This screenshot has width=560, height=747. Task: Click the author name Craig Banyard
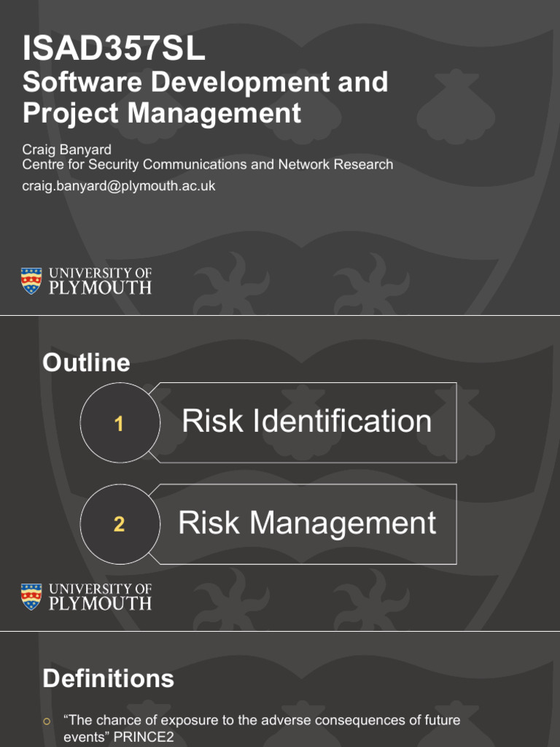pyautogui.click(x=66, y=150)
